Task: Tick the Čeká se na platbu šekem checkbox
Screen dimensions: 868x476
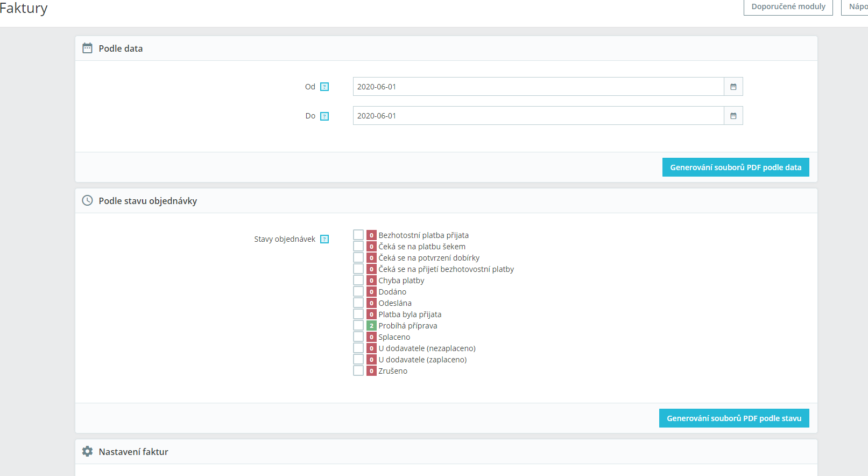Action: 358,246
